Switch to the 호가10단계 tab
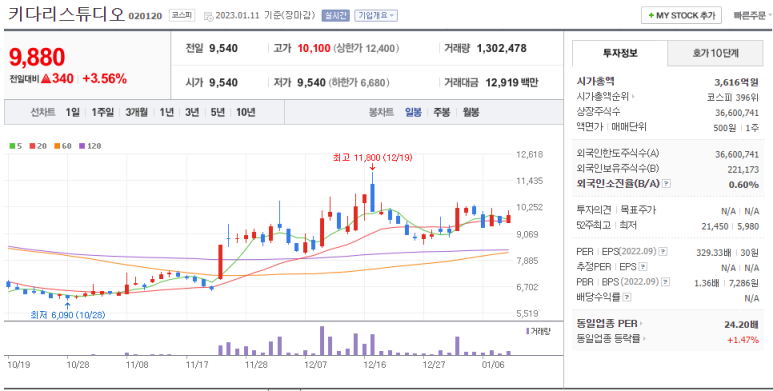Viewport: 773px width, 391px height. tap(715, 53)
